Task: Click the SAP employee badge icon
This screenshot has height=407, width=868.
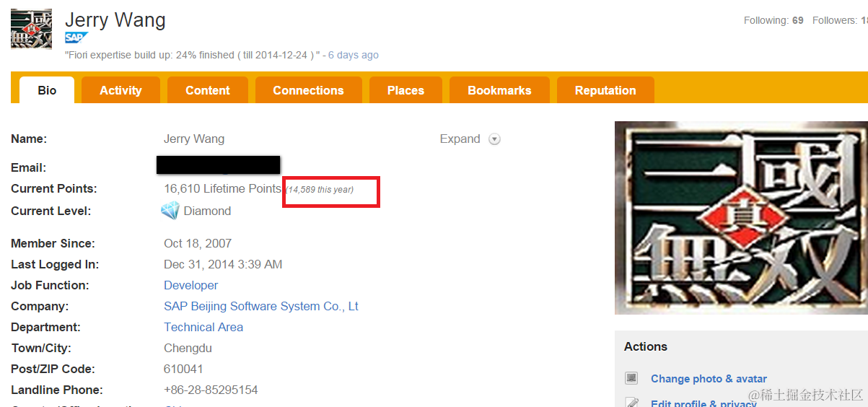Action: (76, 38)
